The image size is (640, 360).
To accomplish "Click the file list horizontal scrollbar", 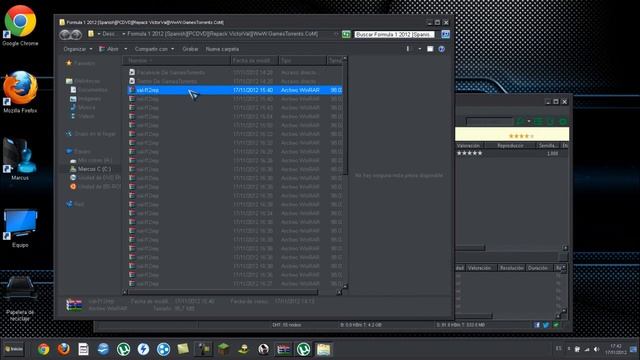I will click(x=222, y=292).
